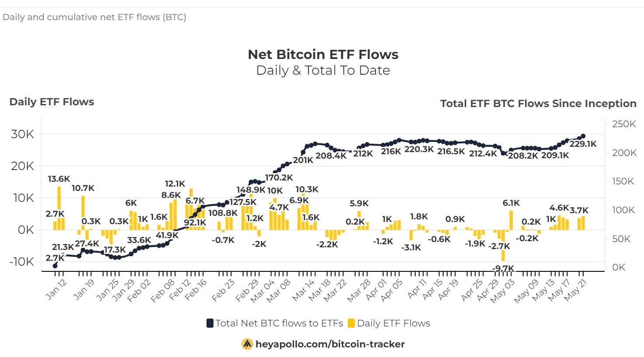
Task: Click the Apollo logo icon
Action: (x=247, y=344)
